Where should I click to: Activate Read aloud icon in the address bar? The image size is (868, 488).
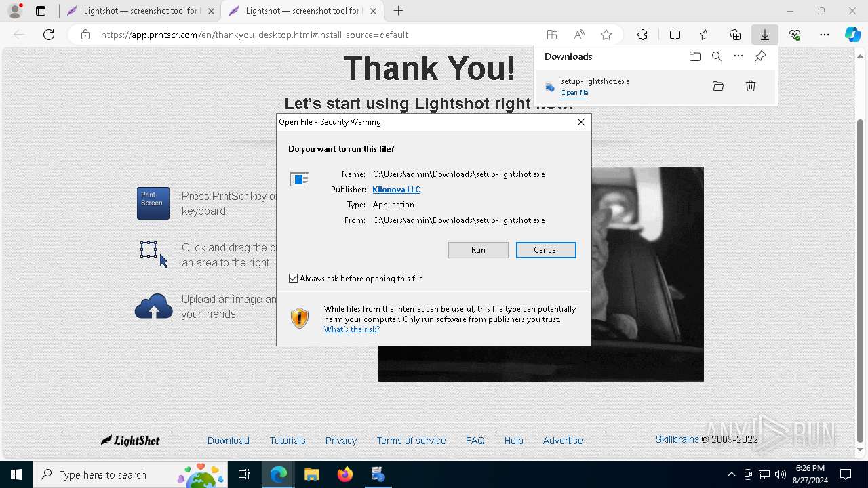coord(579,35)
